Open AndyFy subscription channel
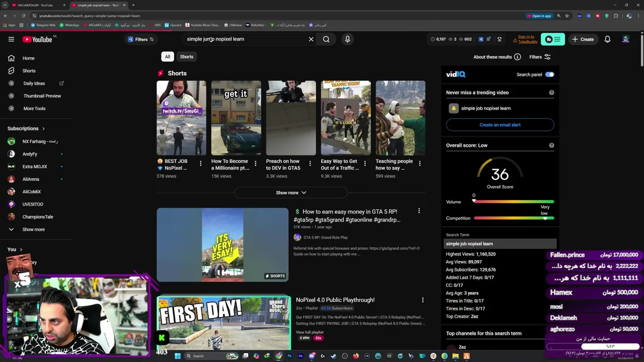Viewport: 644px width, 362px height. [x=30, y=154]
